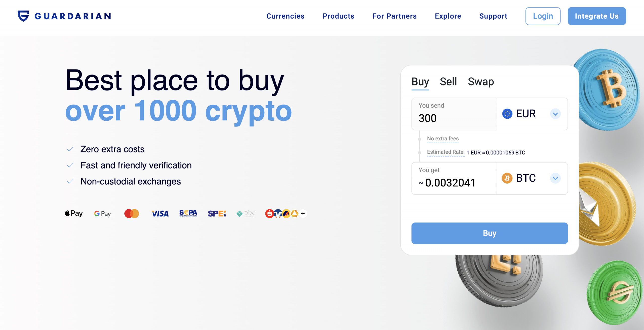The width and height of the screenshot is (644, 330).
Task: Open the Guardarian shield logo
Action: tap(23, 16)
